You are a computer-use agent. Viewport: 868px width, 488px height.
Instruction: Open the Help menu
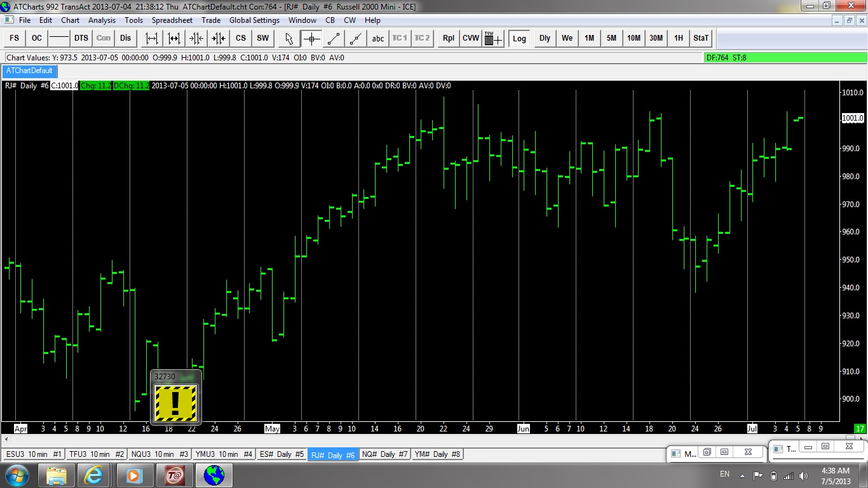372,20
